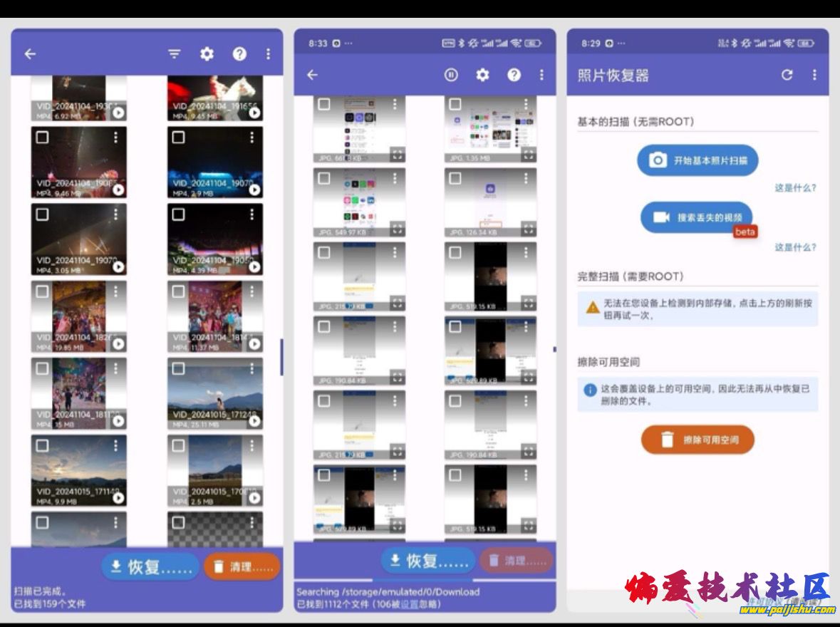Viewport: 840px width, 627px height.
Task: Click the refresh icon in 照片恢复器 header
Action: click(787, 75)
